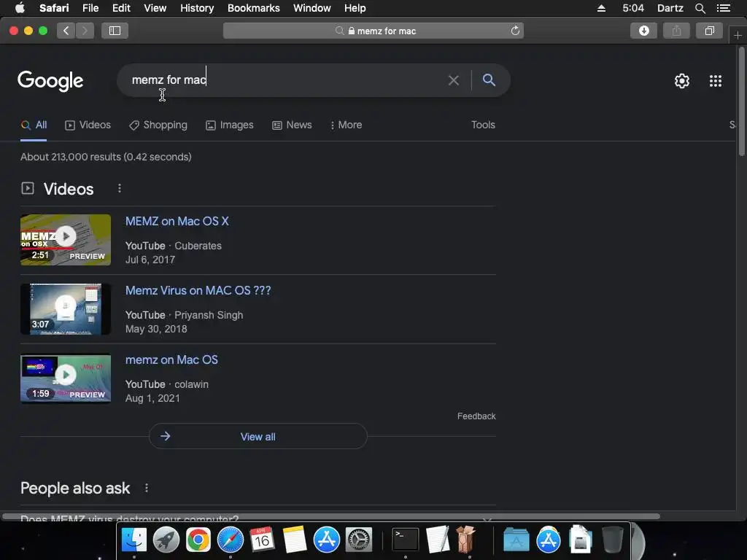Switch to the Videos search tab
This screenshot has height=560, width=747.
click(88, 125)
